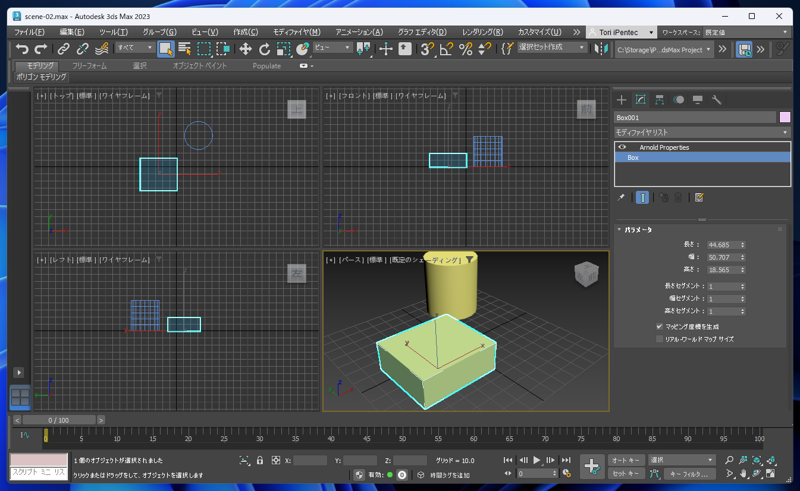
Task: Toggle Show End Result button
Action: (642, 198)
